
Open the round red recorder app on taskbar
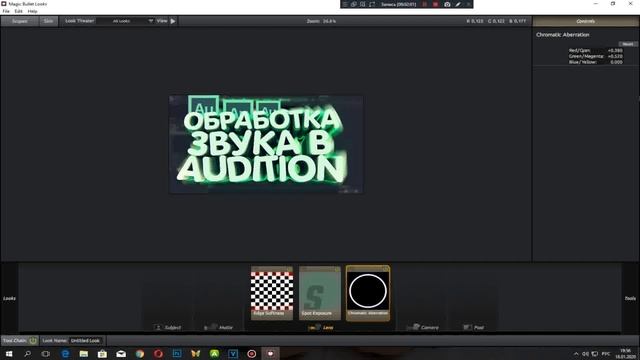pos(251,353)
